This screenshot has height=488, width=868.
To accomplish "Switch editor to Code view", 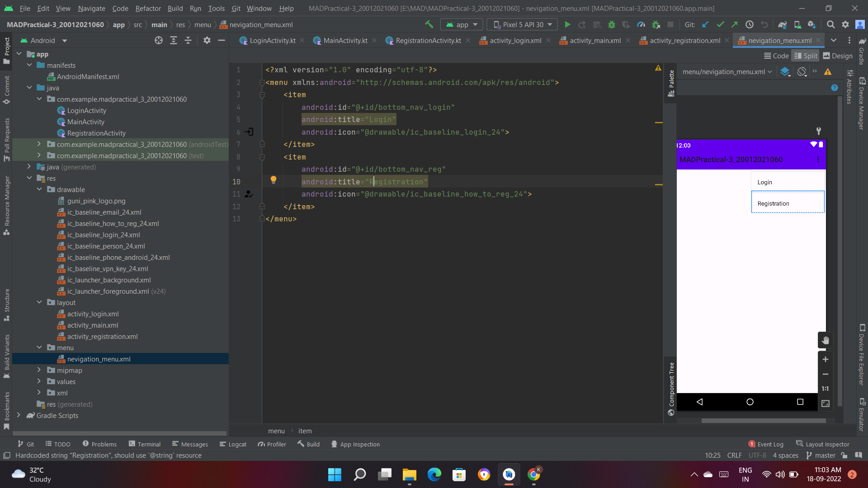I will tap(776, 56).
